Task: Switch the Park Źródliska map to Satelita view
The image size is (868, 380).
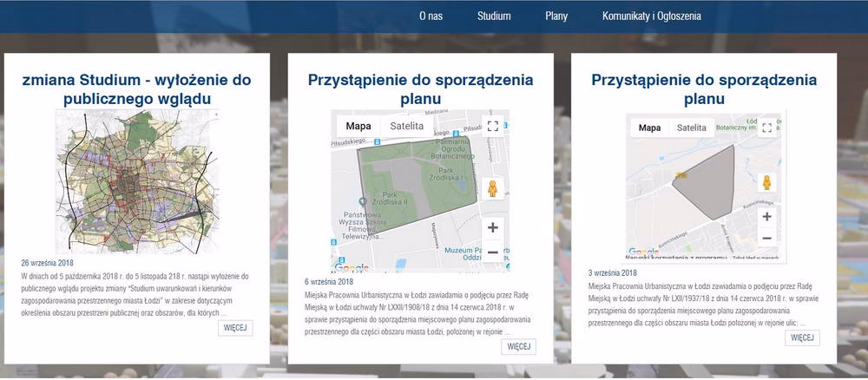Action: [x=407, y=126]
